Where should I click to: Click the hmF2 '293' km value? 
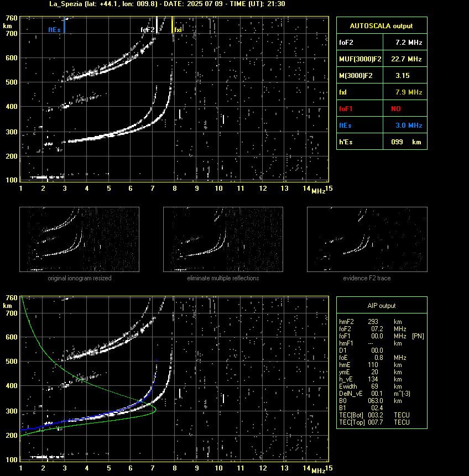pyautogui.click(x=373, y=322)
